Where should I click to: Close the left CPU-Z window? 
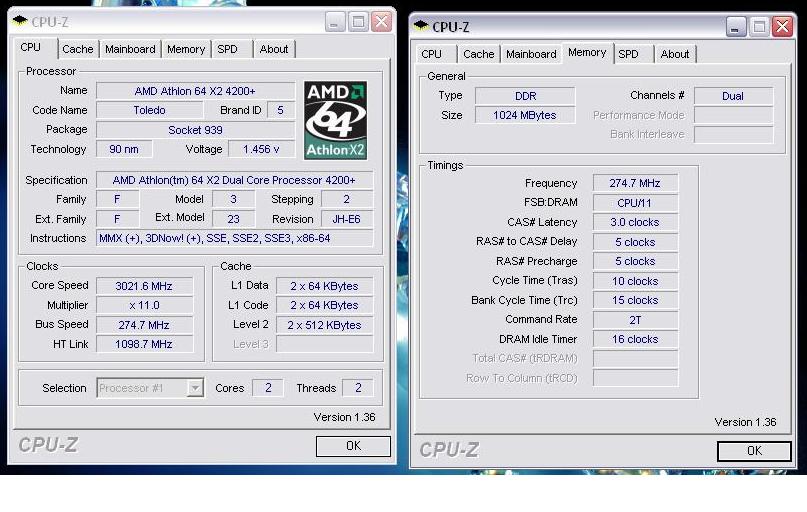tap(382, 22)
